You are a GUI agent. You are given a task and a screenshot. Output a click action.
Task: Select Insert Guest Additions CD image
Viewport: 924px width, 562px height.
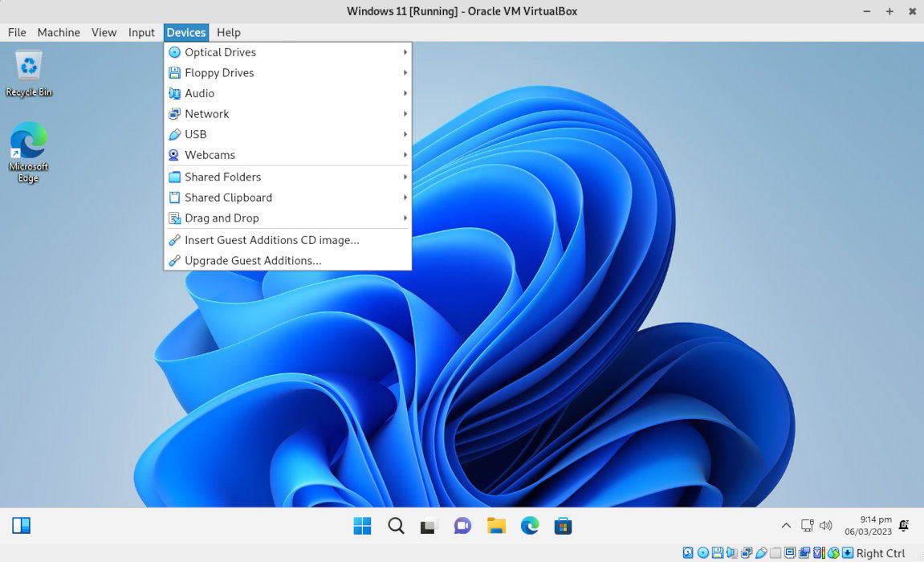click(271, 239)
